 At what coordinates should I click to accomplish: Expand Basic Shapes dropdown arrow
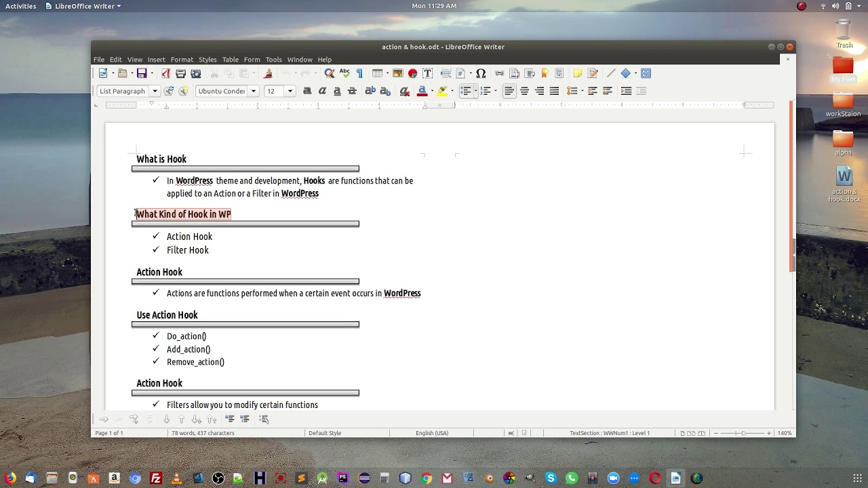635,73
